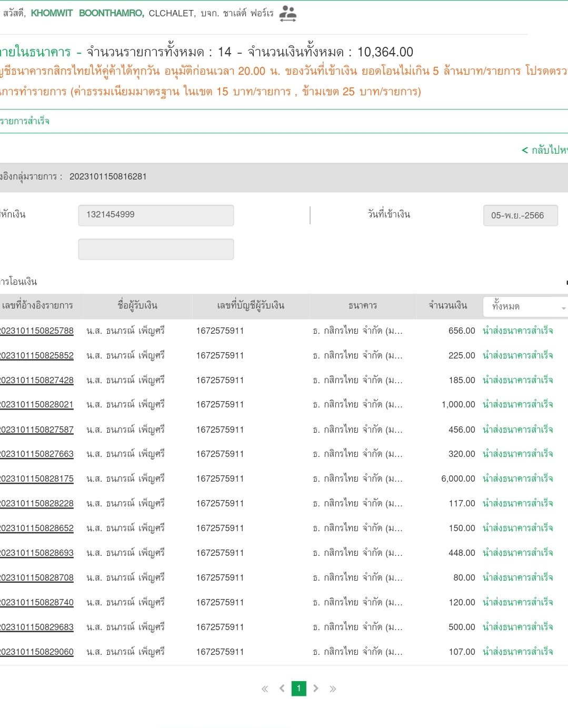Open transaction reference ending 0829060
Viewport: 568px width, 728px height.
point(37,652)
